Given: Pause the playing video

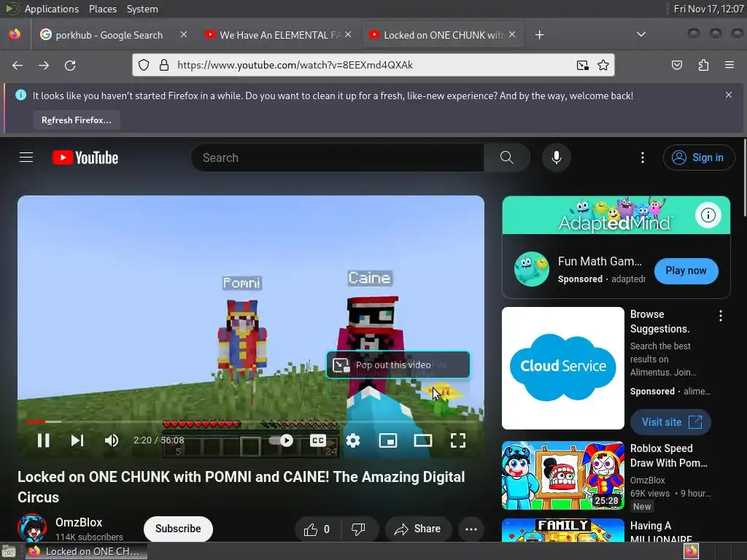Looking at the screenshot, I should click(43, 440).
